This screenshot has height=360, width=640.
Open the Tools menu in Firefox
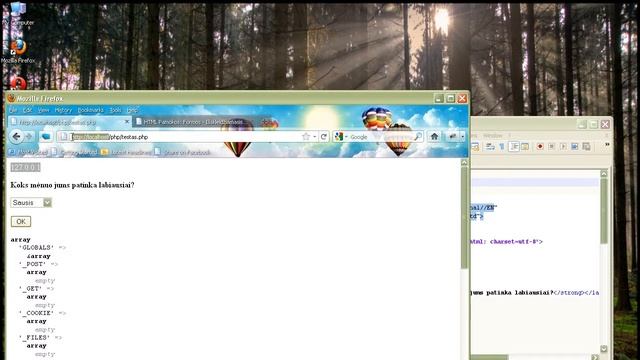point(116,110)
